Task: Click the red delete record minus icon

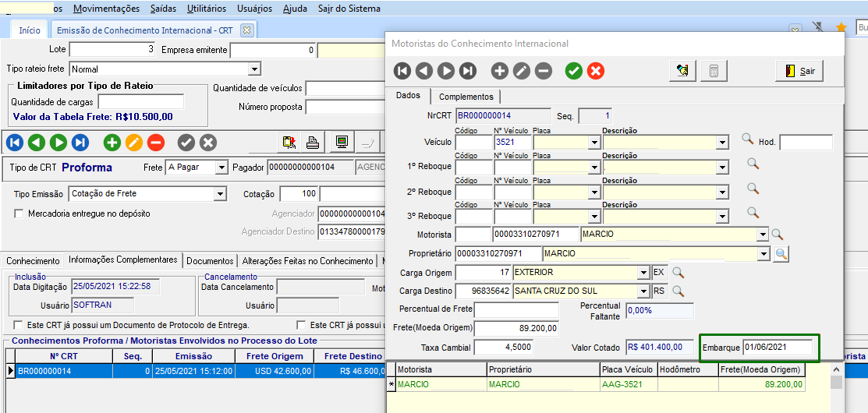Action: (155, 143)
